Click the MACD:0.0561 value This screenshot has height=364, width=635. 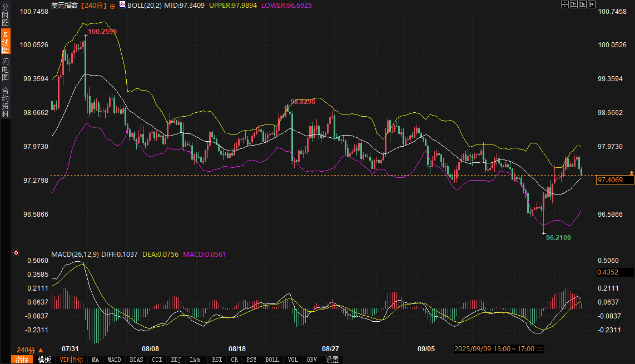tap(205, 255)
